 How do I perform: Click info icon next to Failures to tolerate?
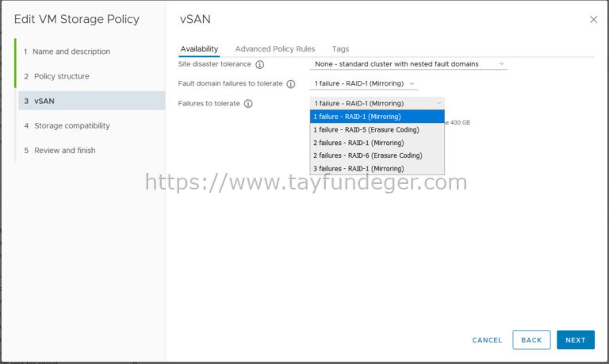[248, 104]
